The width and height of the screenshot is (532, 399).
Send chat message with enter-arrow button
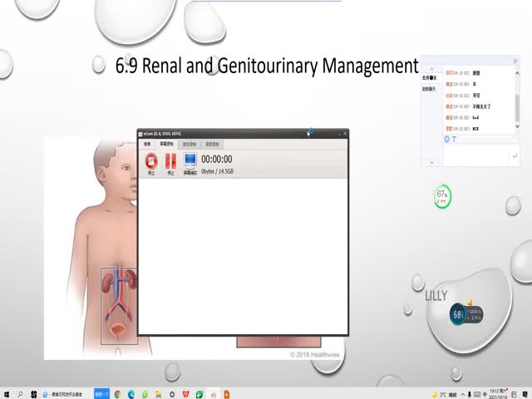coord(515,156)
